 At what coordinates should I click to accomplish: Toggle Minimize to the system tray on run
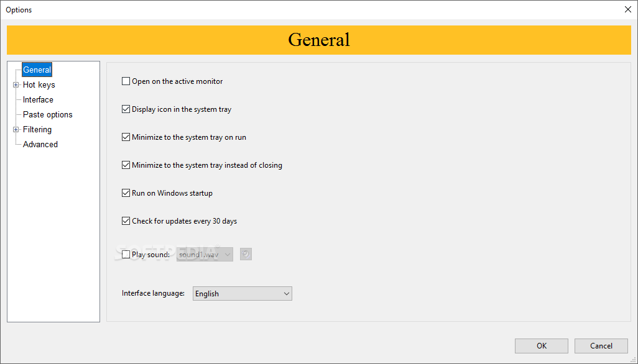pos(126,137)
